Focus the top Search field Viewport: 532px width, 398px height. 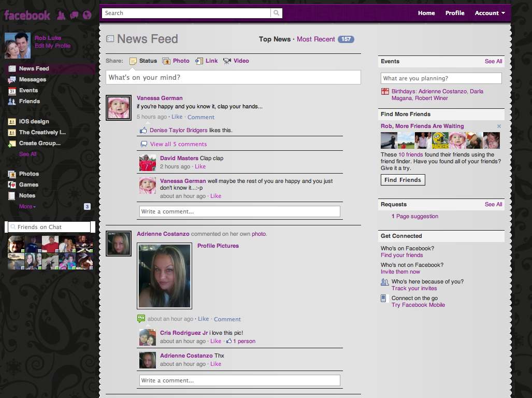point(186,13)
